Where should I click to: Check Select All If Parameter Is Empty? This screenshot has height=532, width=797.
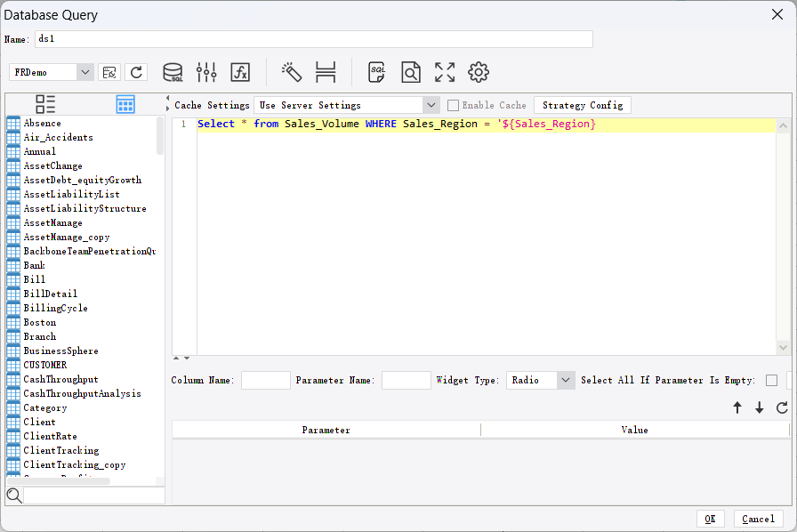pyautogui.click(x=771, y=380)
